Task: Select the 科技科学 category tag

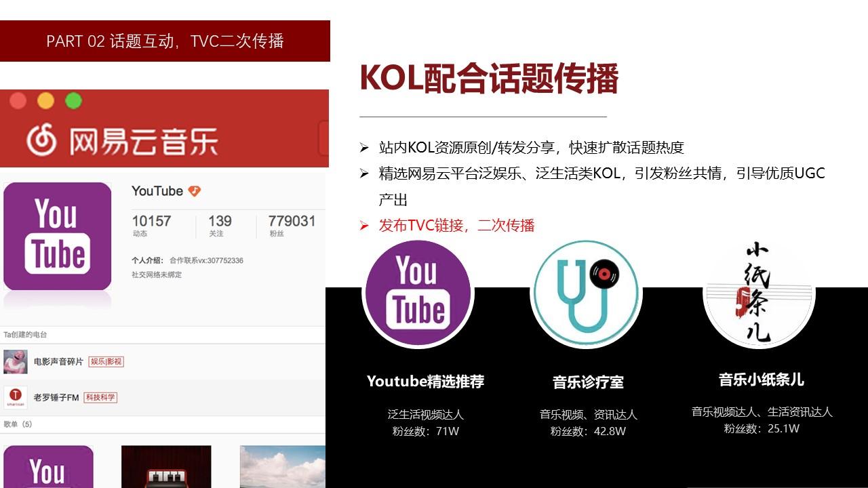Action: [x=100, y=397]
